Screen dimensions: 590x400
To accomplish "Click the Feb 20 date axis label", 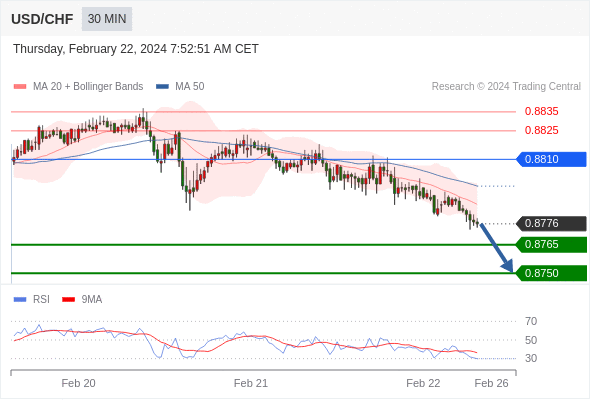I will coord(78,383).
